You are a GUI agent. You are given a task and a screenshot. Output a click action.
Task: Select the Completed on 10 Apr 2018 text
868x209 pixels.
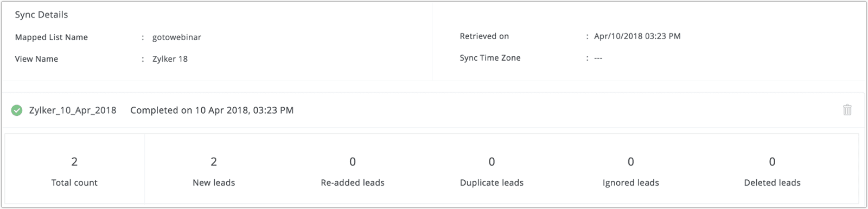click(212, 110)
